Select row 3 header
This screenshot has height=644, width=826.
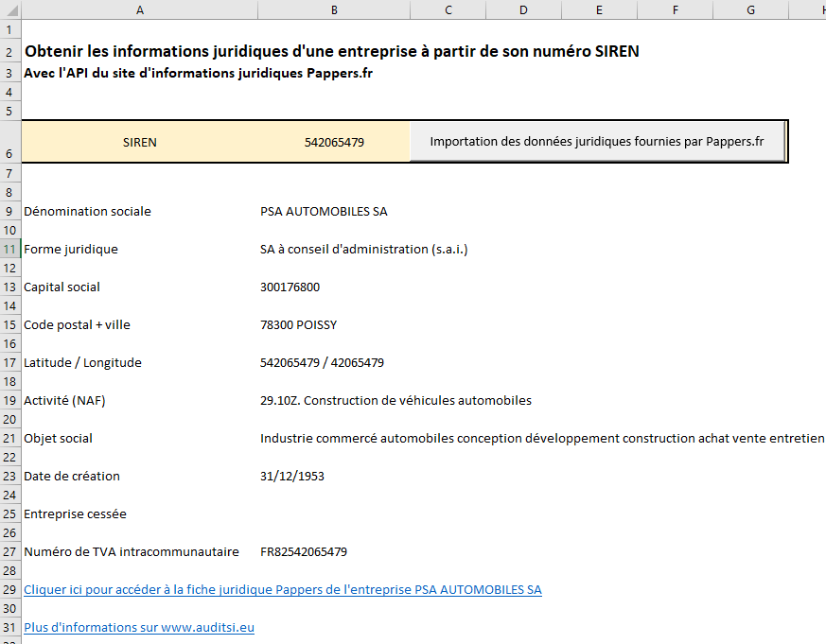click(9, 73)
